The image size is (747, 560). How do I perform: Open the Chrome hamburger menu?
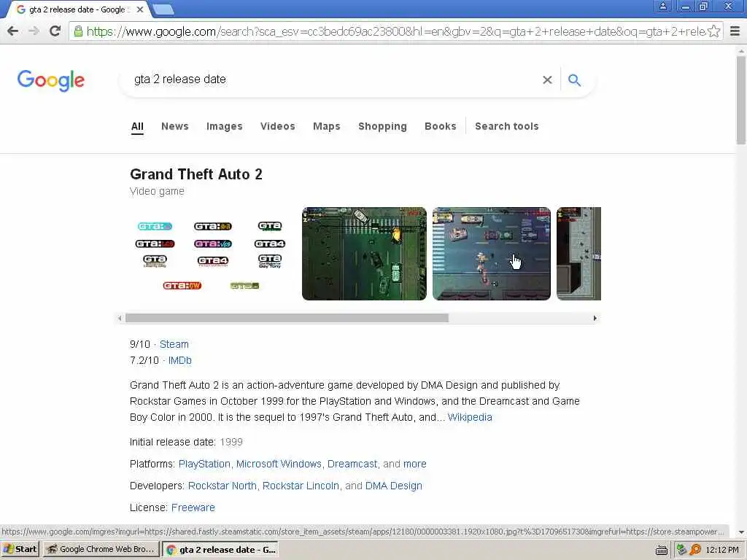(x=735, y=31)
